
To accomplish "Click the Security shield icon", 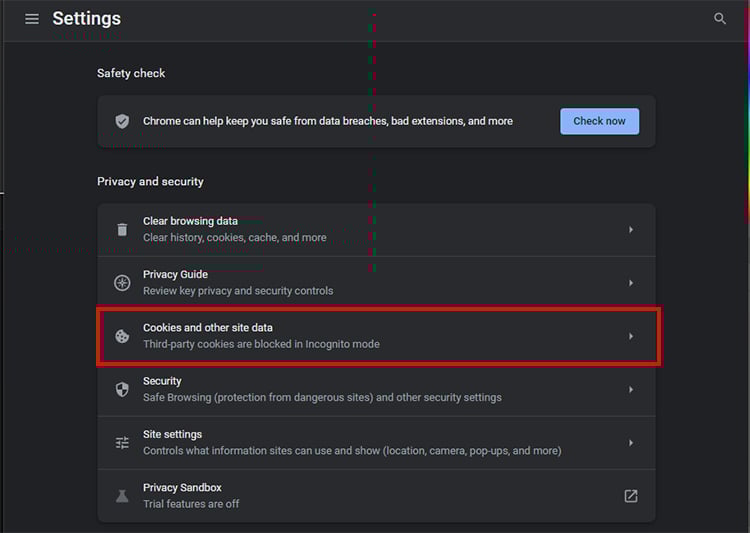I will pos(122,389).
